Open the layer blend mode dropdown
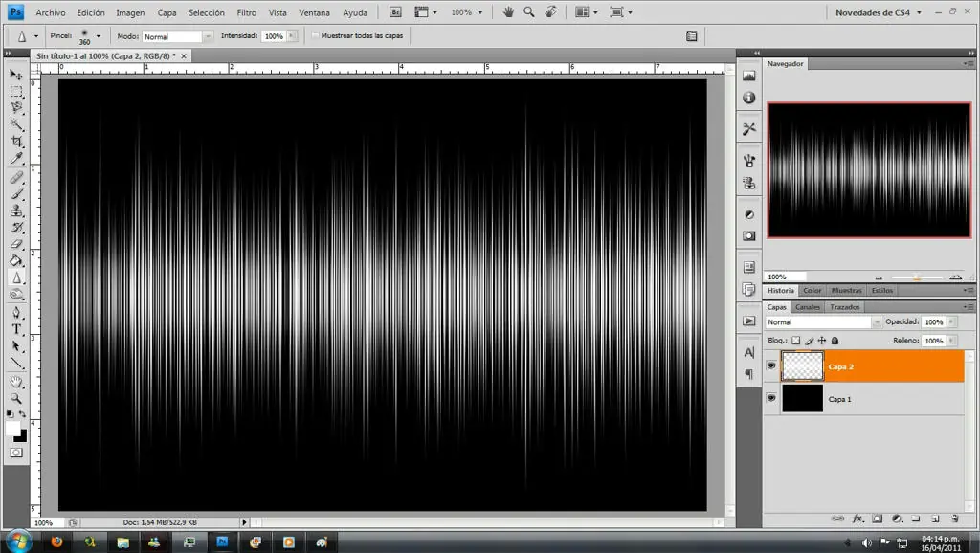Screen dimensions: 980x553 click(x=816, y=323)
